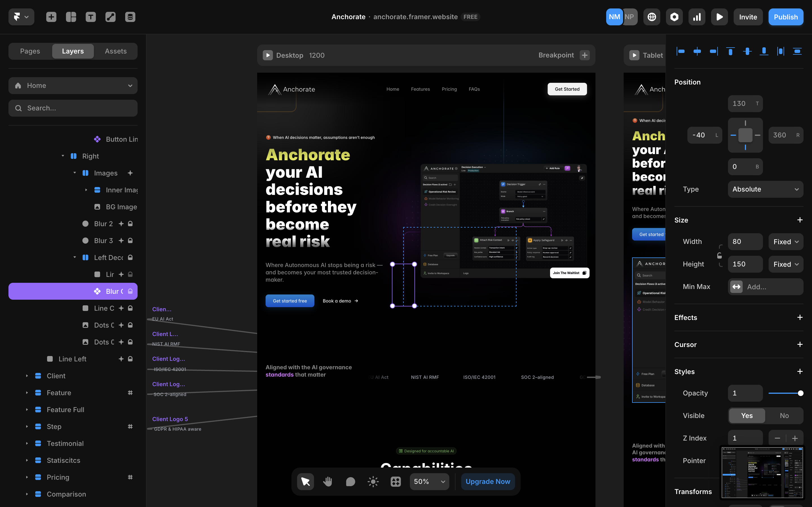Viewport: 812px width, 507px height.
Task: Click the Upgrade Now button
Action: (487, 482)
